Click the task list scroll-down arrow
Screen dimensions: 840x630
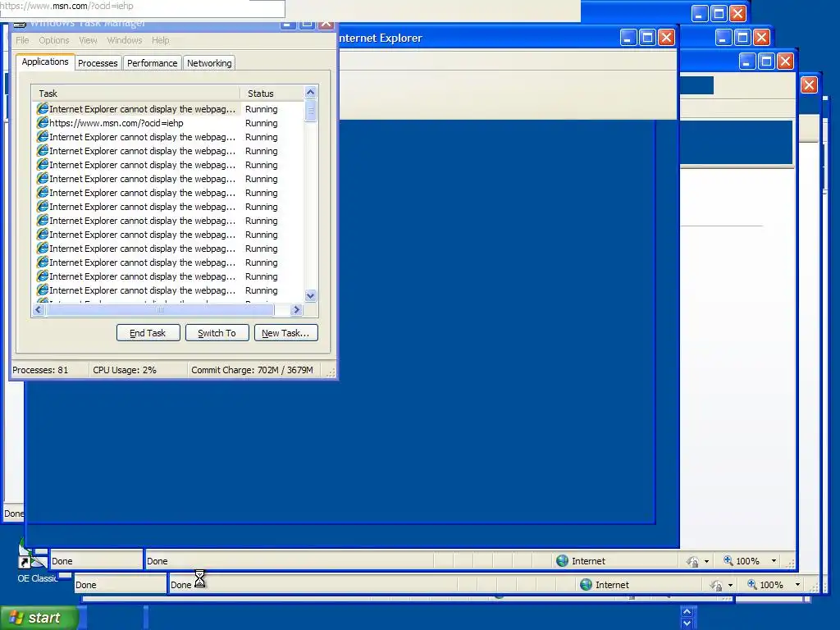[310, 295]
